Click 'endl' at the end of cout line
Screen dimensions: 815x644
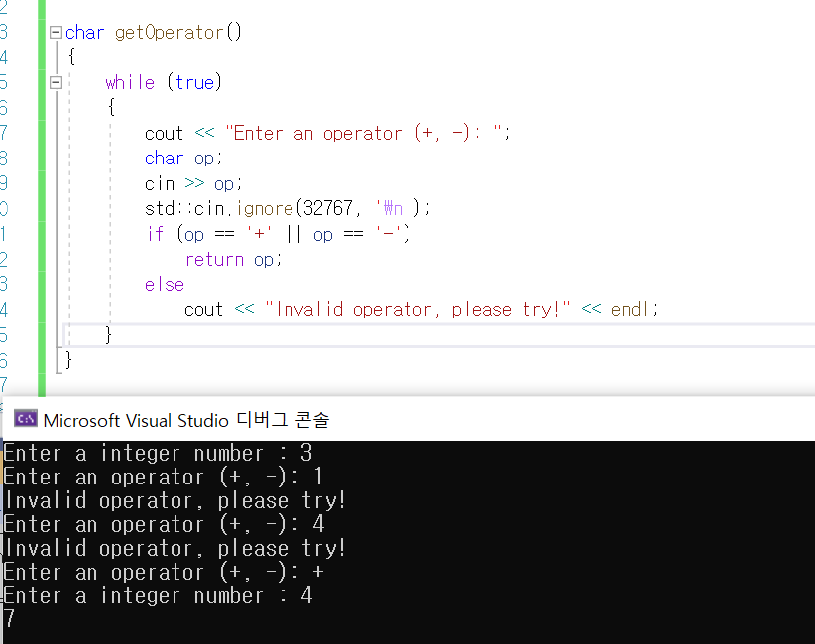(630, 309)
